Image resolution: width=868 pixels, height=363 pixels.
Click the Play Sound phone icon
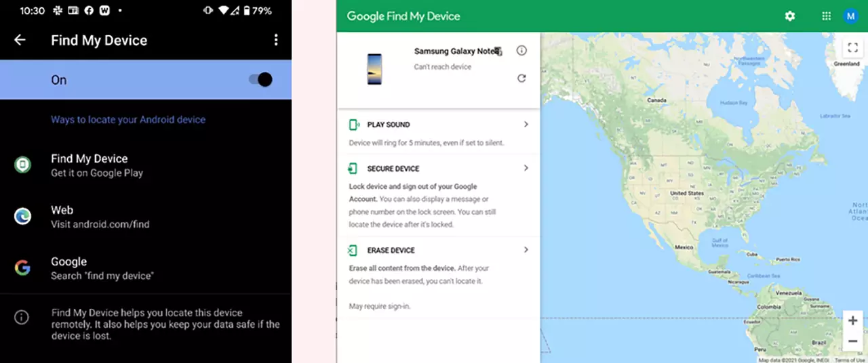[353, 125]
